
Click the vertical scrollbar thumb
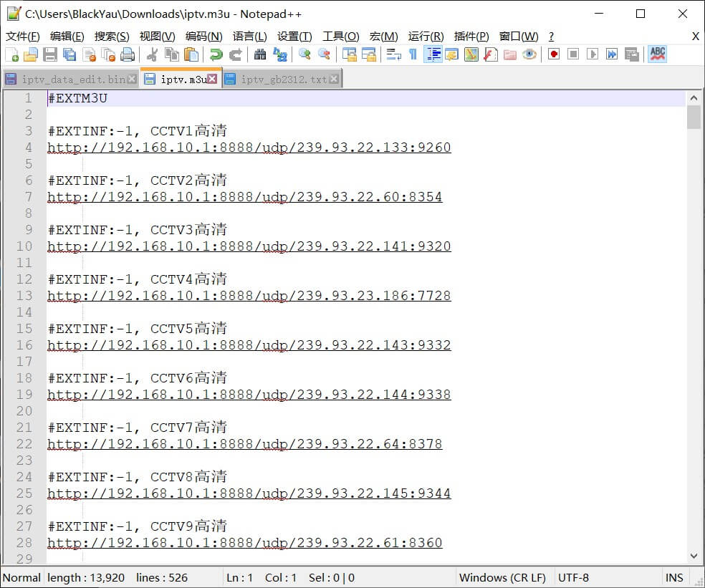pyautogui.click(x=694, y=117)
